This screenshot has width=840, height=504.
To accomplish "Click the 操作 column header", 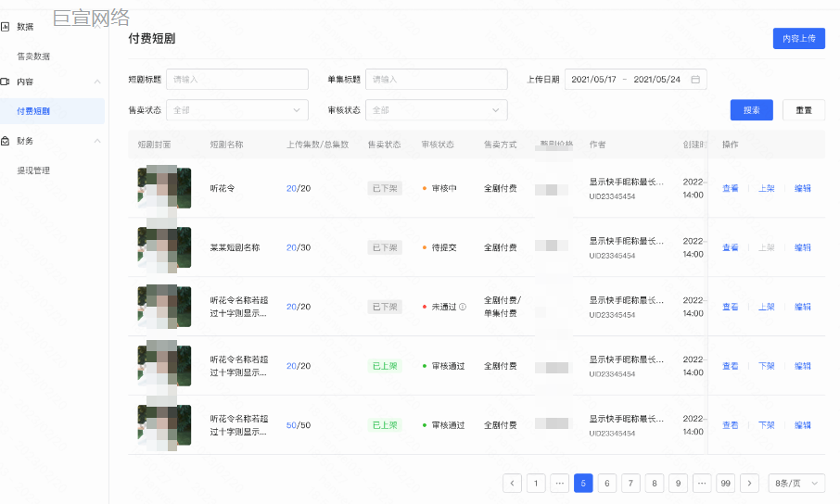I will click(x=731, y=145).
